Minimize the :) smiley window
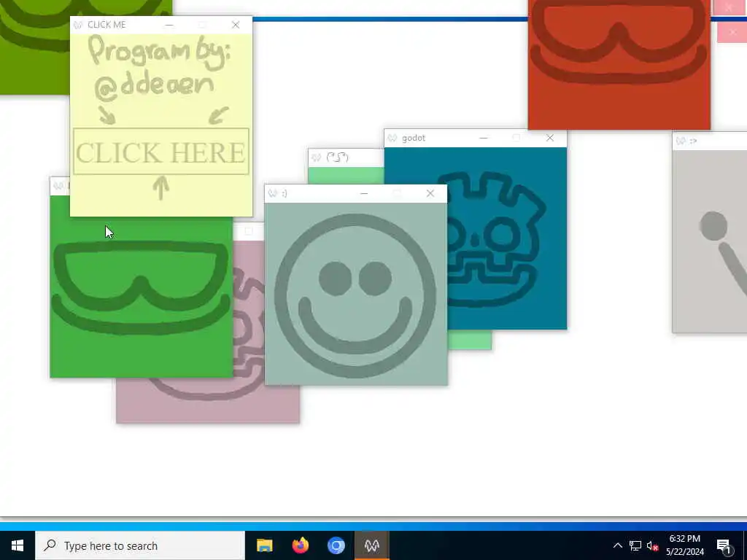Image resolution: width=747 pixels, height=560 pixels. [x=364, y=193]
